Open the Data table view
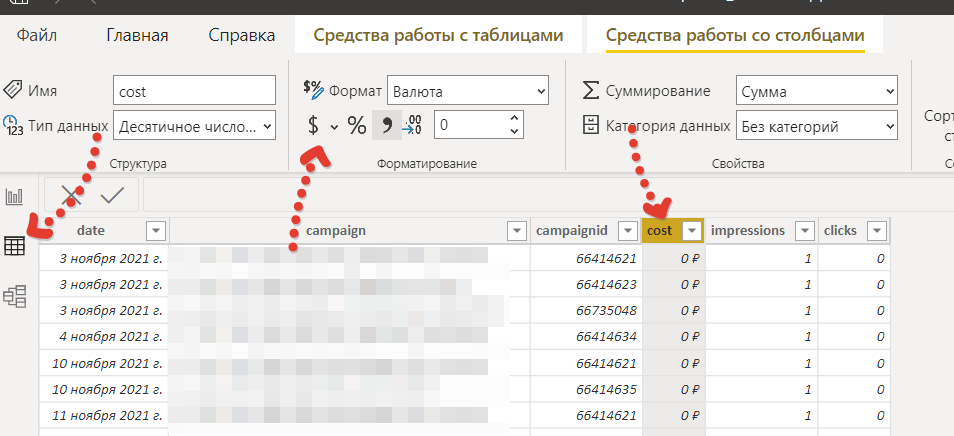This screenshot has height=436, width=954. point(15,245)
